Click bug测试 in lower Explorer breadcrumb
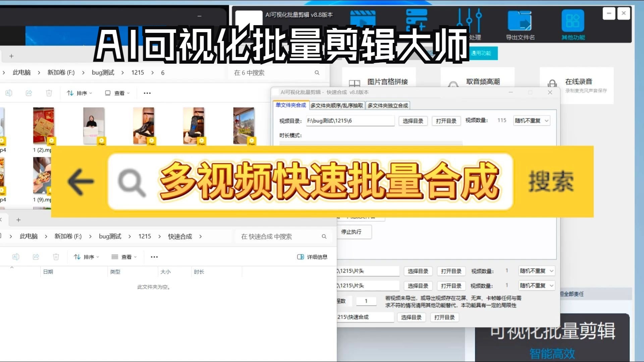Viewport: 644px width, 362px height. click(x=110, y=236)
